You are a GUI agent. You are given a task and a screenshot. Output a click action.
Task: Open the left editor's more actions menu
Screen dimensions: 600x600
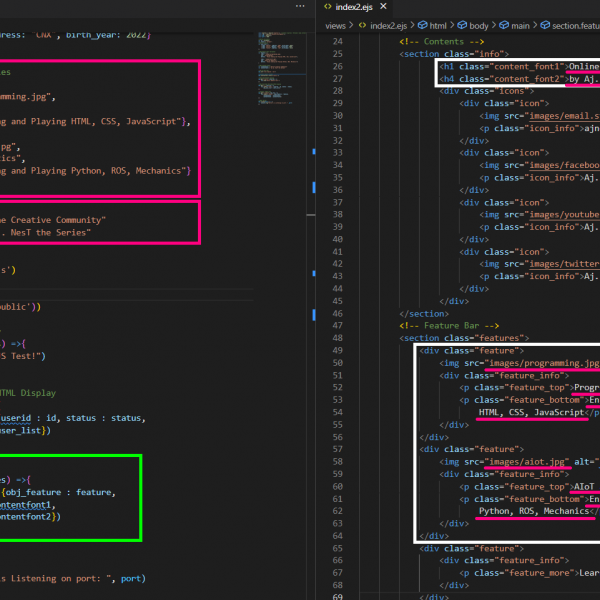(x=298, y=7)
